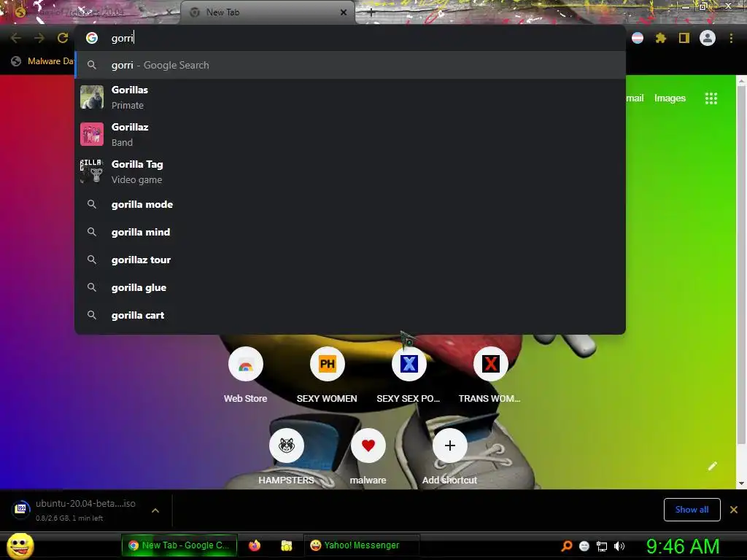Click Show all downloads button
The width and height of the screenshot is (747, 560).
[x=692, y=510]
